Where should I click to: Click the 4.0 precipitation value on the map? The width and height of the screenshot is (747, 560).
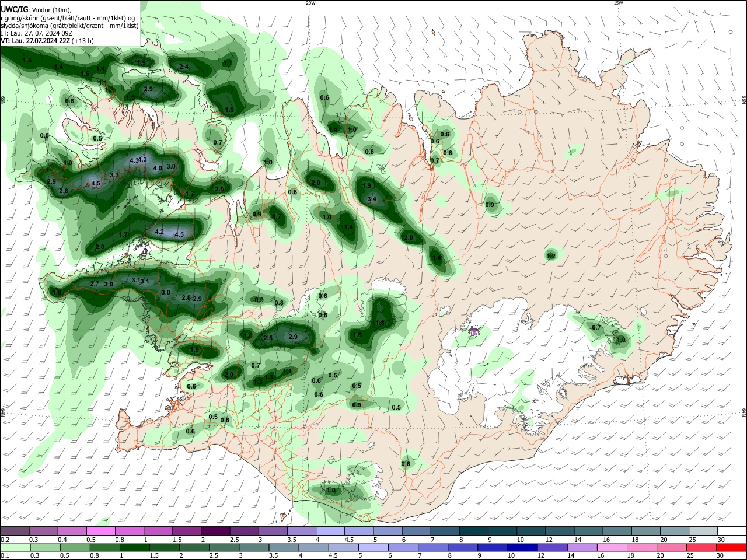[x=158, y=168]
